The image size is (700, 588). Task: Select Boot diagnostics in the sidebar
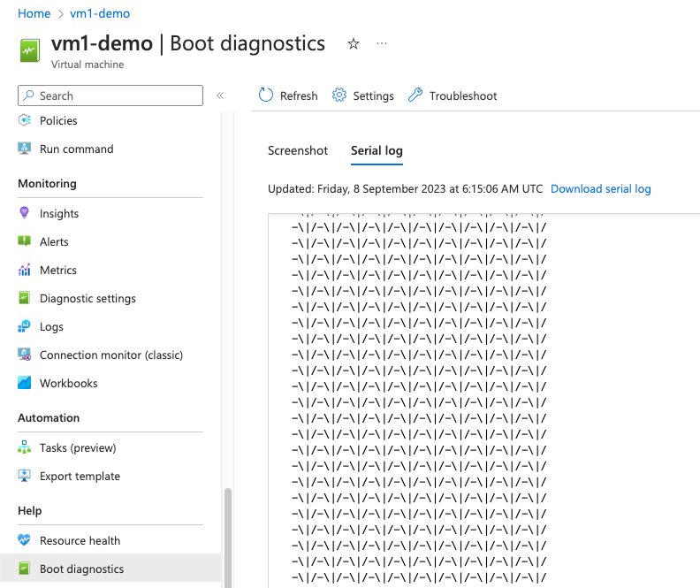[x=110, y=569]
